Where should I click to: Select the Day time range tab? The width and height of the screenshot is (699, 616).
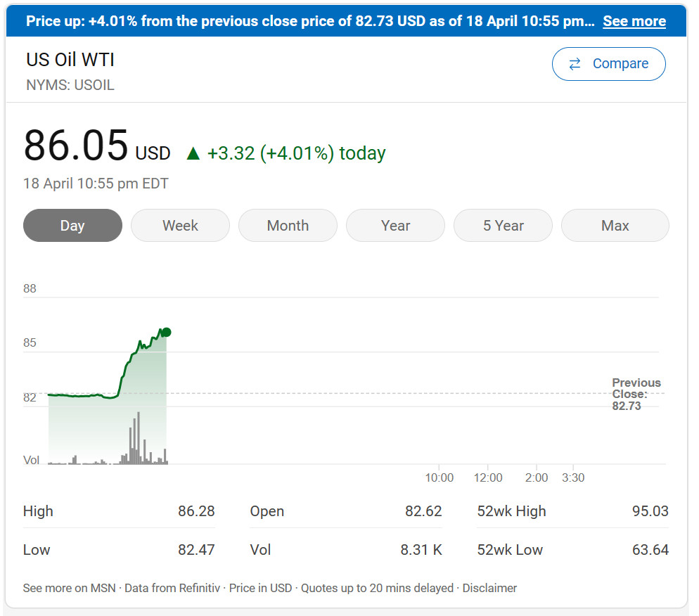click(x=72, y=226)
